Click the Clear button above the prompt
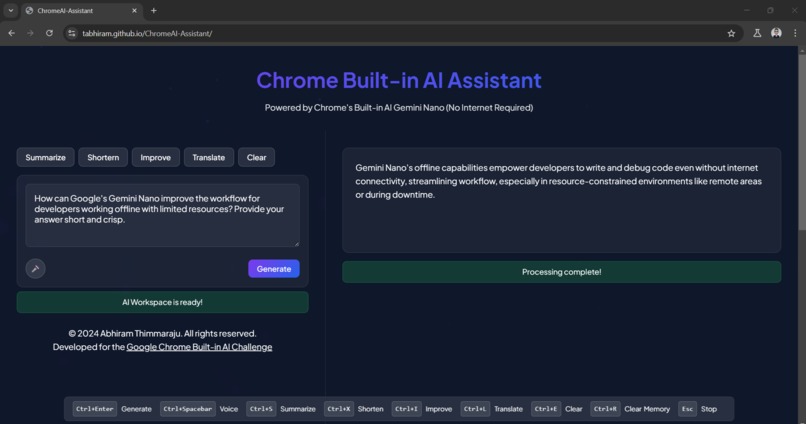The height and width of the screenshot is (424, 806). coord(257,157)
